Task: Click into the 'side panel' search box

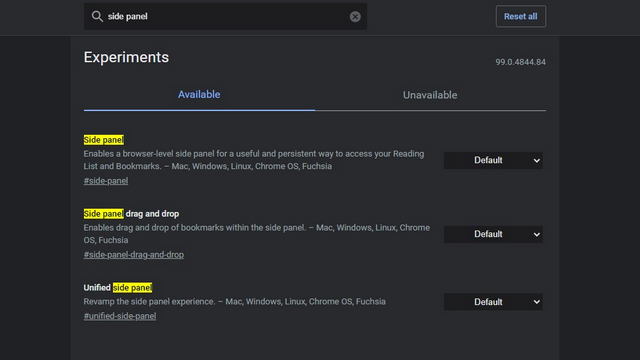Action: tap(225, 16)
